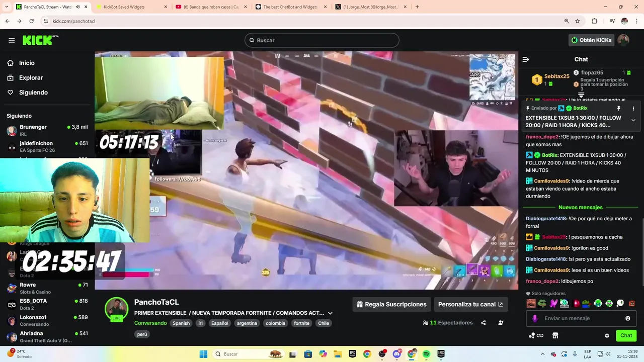Click the Regala Suscripciones button
644x362 pixels.
(391, 304)
